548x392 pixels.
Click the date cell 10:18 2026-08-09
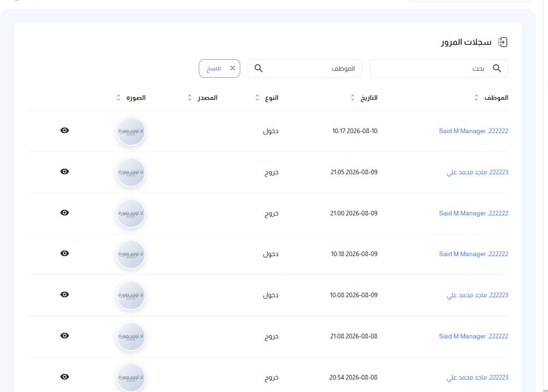coord(354,254)
